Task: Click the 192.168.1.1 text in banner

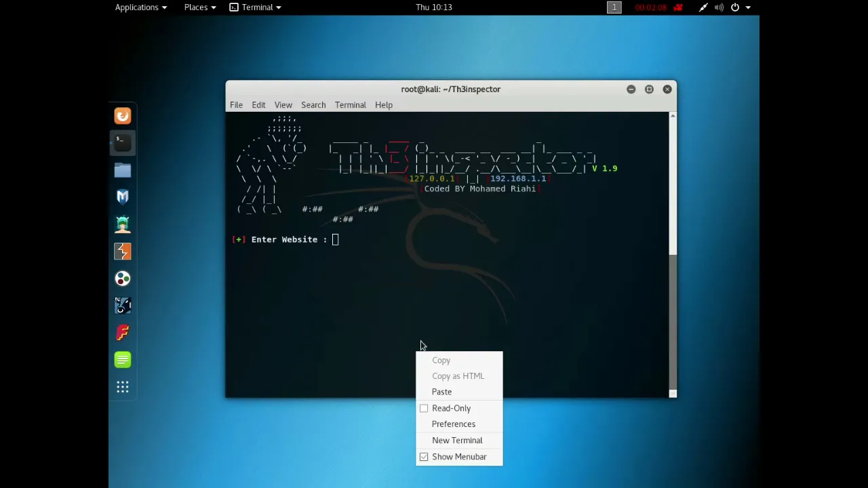Action: [x=518, y=179]
